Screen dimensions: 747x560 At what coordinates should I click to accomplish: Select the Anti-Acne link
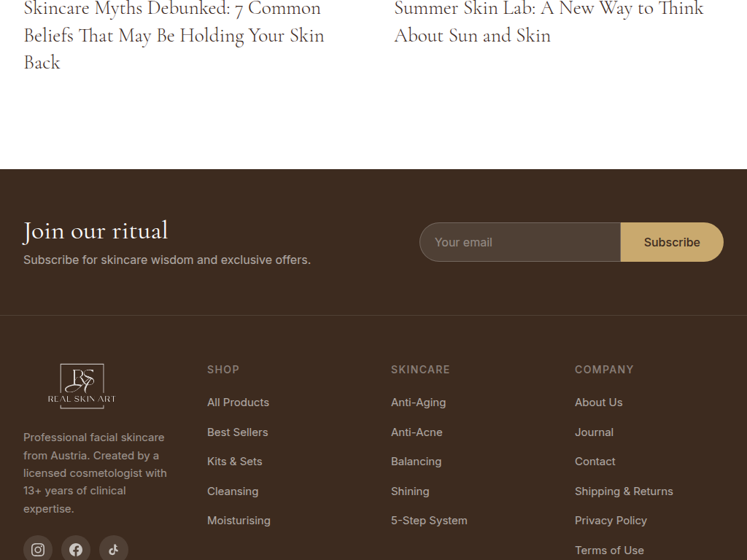click(417, 432)
